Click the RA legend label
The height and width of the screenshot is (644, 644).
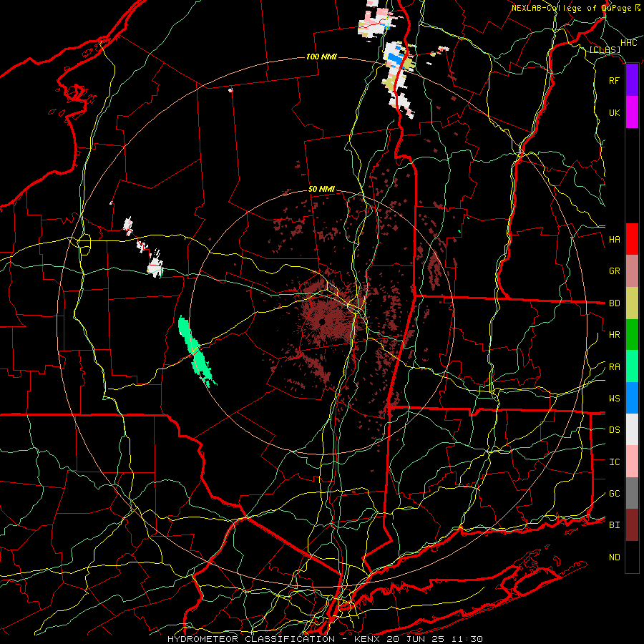pos(614,367)
